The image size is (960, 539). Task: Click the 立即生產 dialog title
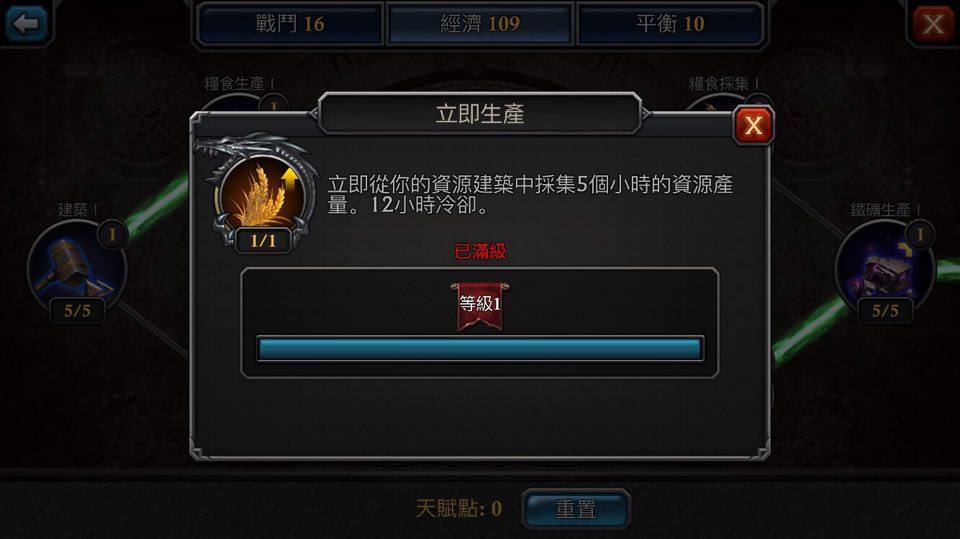(x=480, y=114)
